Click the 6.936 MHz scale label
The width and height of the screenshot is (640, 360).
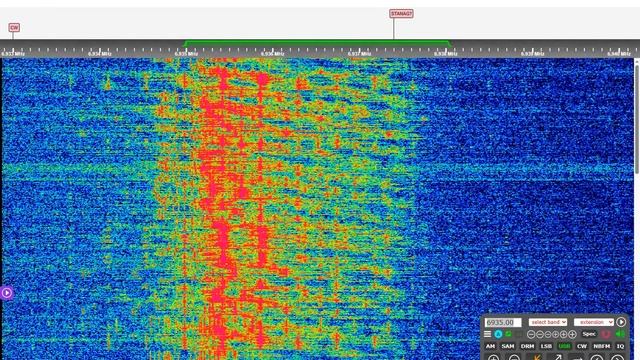[x=273, y=53]
